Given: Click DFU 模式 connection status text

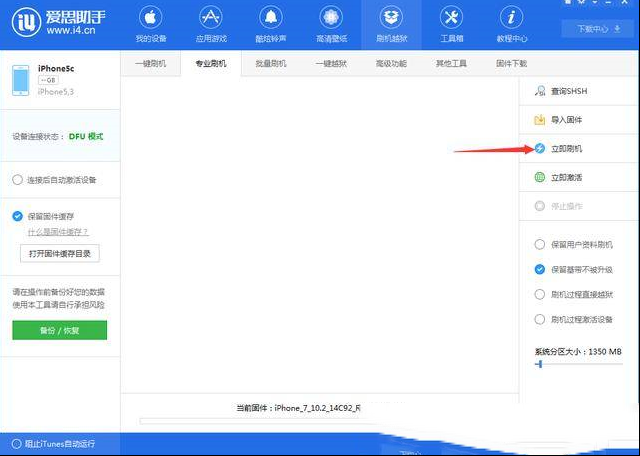Looking at the screenshot, I should pyautogui.click(x=86, y=136).
